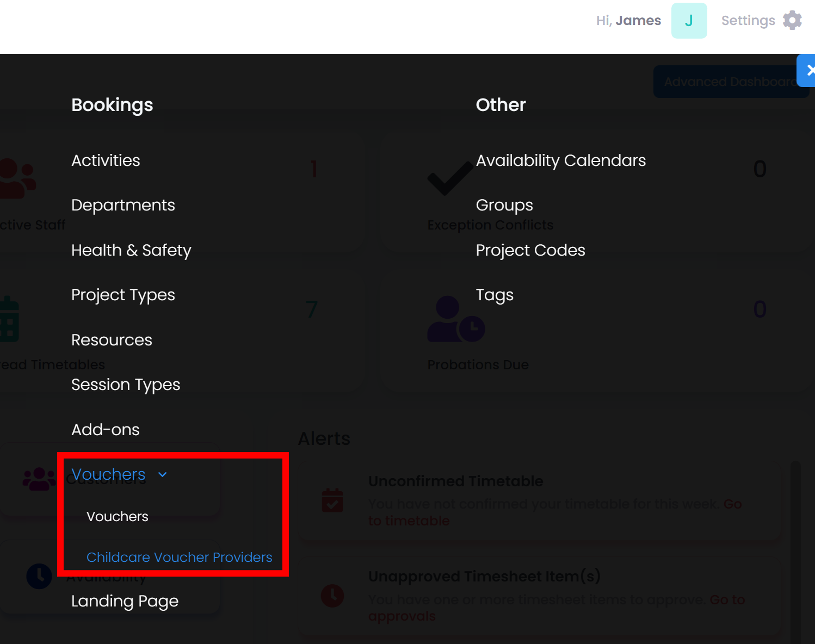Go to Tags
815x644 pixels.
(x=495, y=295)
